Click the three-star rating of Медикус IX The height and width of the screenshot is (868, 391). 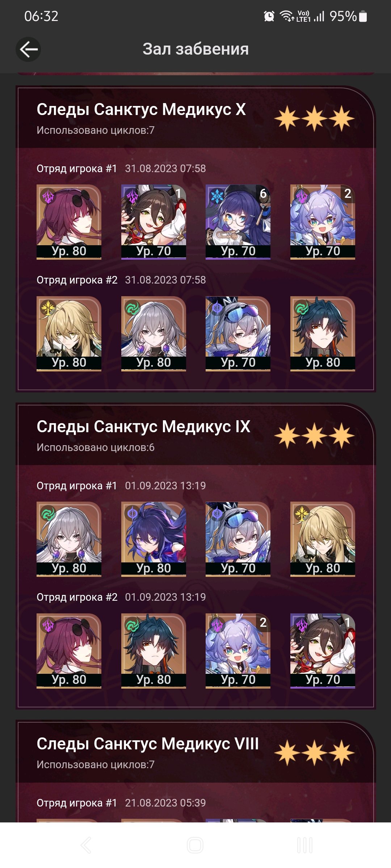314,435
